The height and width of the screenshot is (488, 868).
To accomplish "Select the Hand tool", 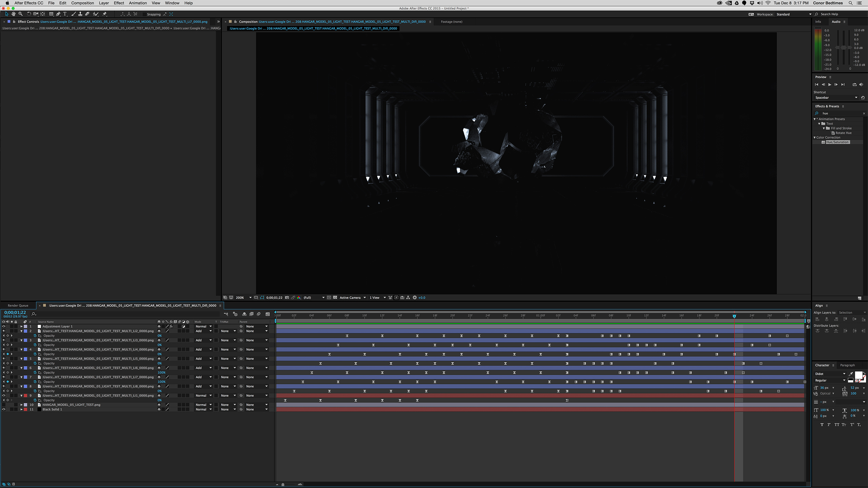I will (14, 14).
